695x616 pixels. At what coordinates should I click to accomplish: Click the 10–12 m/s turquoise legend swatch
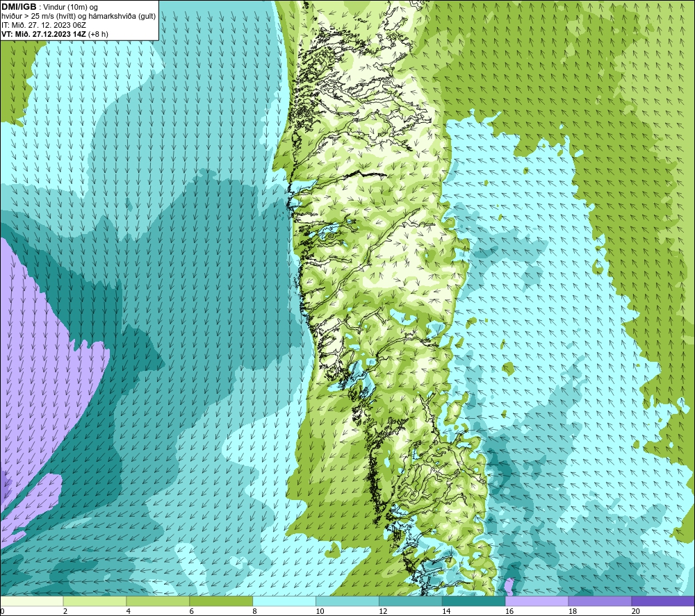point(347,601)
